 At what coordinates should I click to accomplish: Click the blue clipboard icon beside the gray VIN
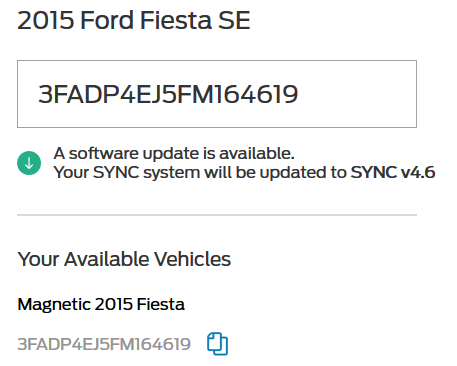(217, 344)
